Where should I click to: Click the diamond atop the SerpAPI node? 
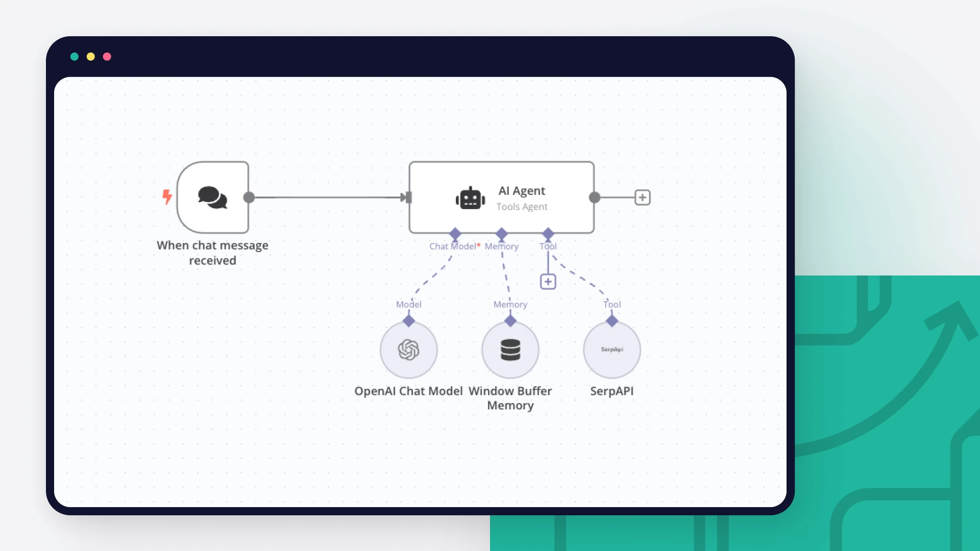point(611,321)
